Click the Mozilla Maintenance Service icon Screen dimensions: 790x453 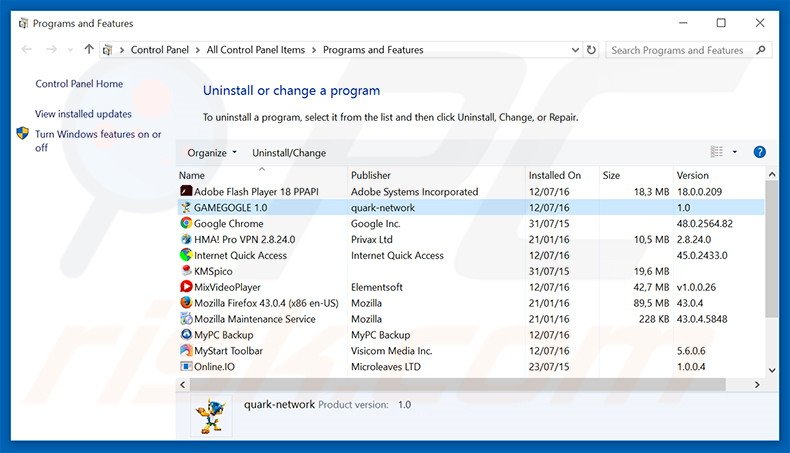tap(186, 318)
